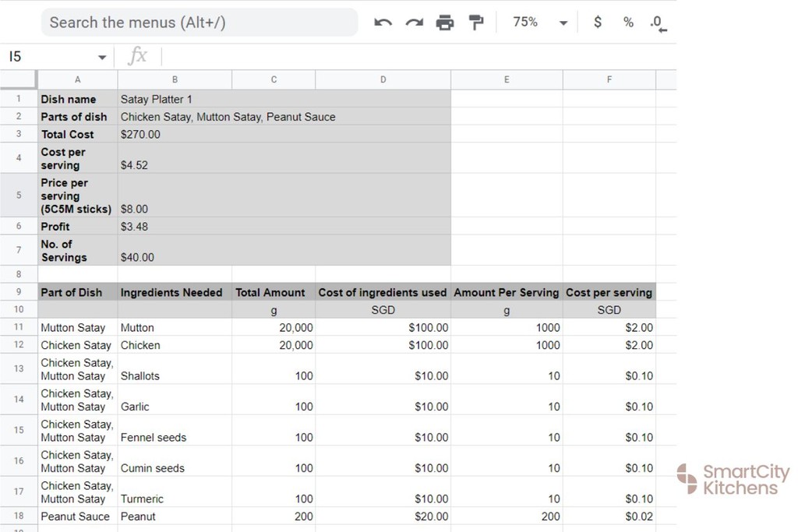Select the row 11 header
Screen dimensions: 798x532
pos(18,327)
